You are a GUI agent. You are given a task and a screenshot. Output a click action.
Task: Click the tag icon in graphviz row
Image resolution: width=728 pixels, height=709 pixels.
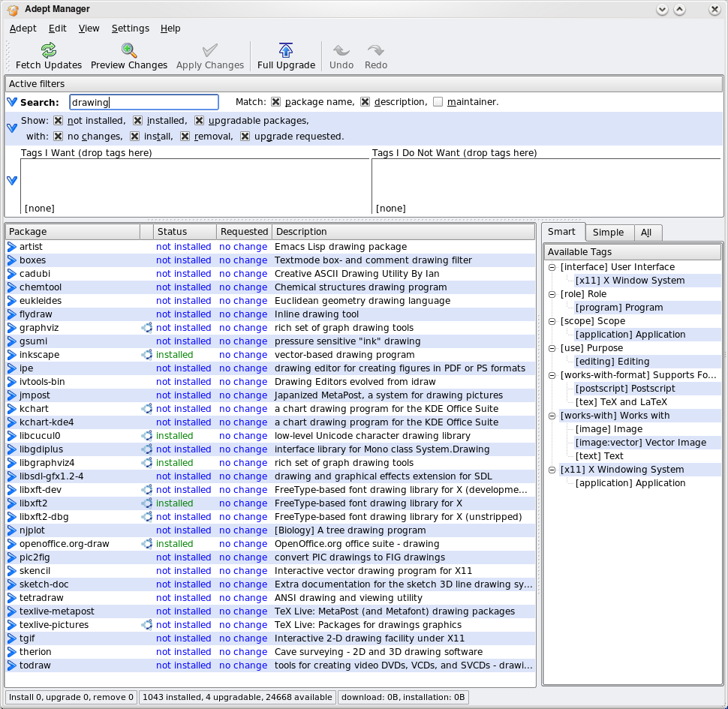[146, 328]
